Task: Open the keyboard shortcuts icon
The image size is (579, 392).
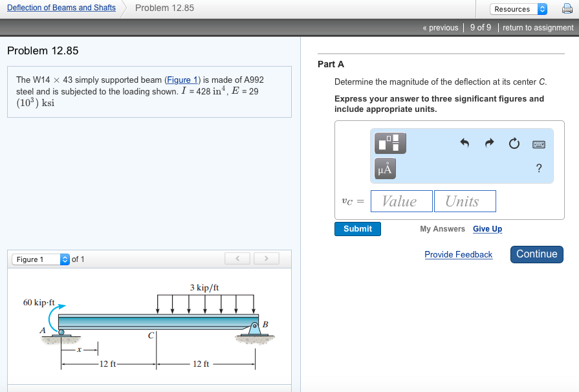Action: point(539,144)
